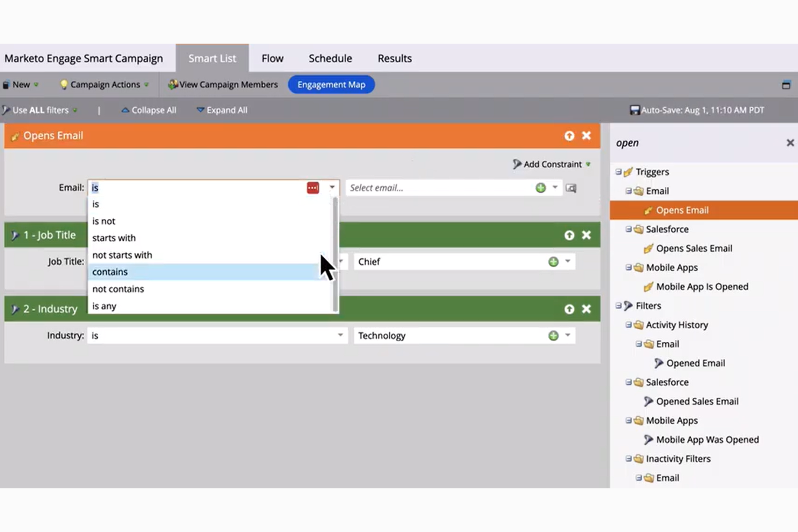Select the Marketo Engage Smart Campaign tab
This screenshot has height=532, width=798.
[84, 58]
